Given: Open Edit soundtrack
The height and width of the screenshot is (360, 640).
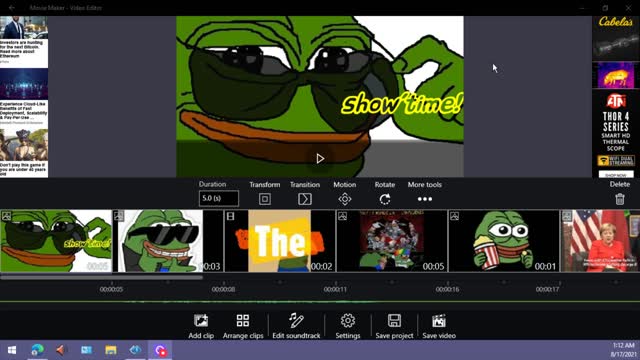Looking at the screenshot, I should click(x=296, y=326).
